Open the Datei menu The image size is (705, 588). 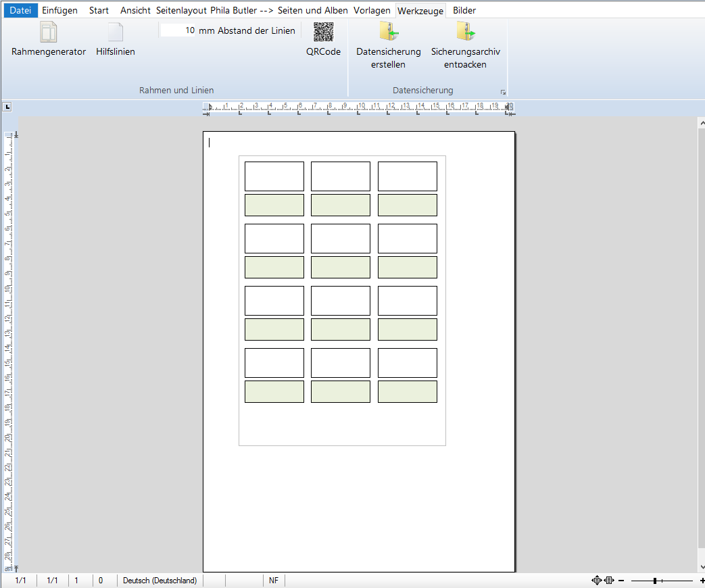pyautogui.click(x=20, y=10)
